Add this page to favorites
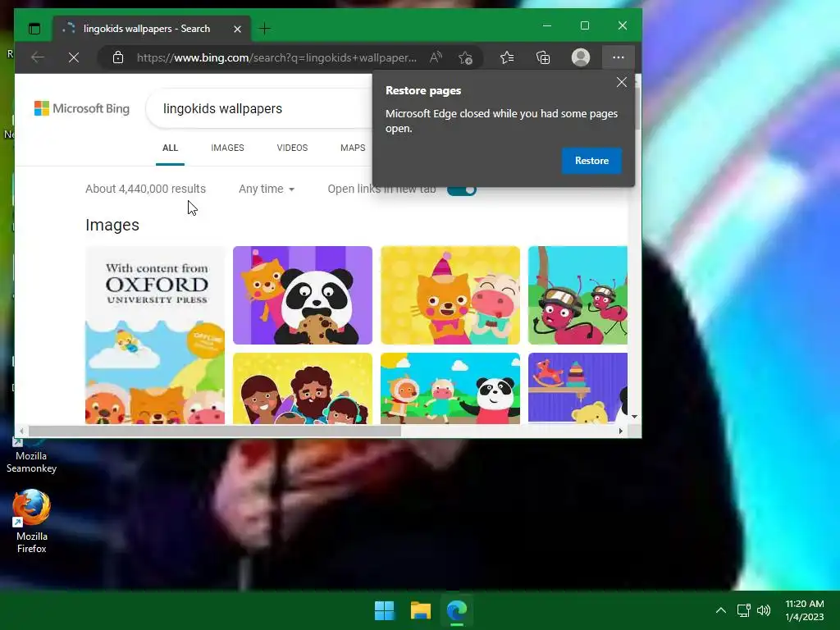This screenshot has height=630, width=840. click(x=466, y=57)
